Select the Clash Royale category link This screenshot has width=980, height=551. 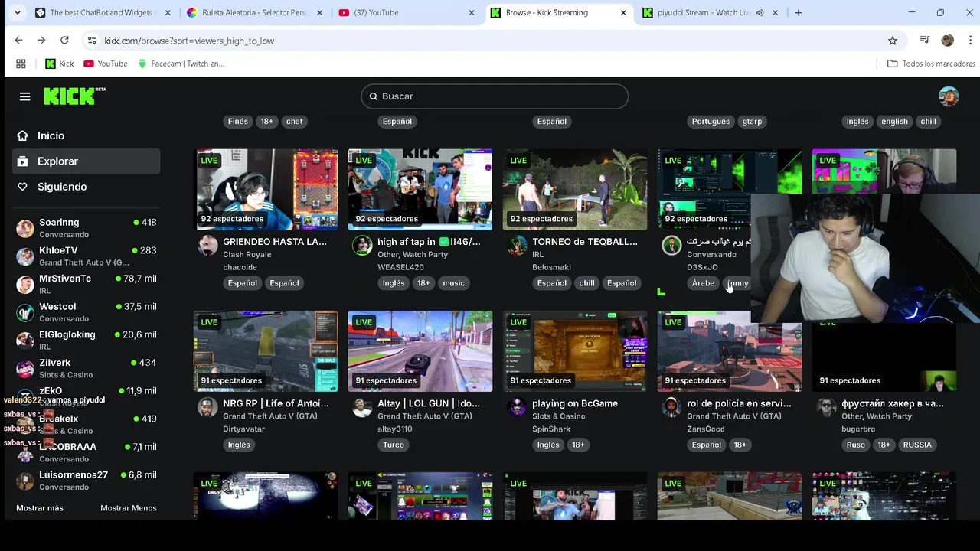[247, 255]
